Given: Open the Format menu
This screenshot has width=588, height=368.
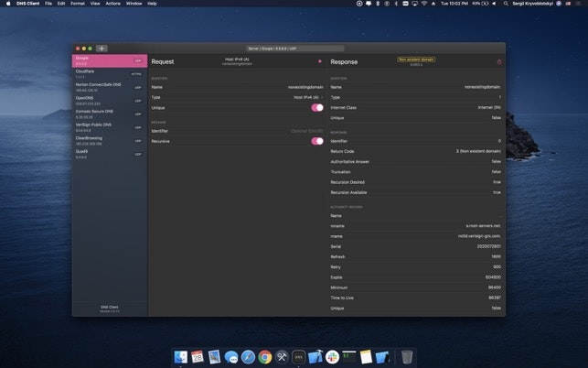Looking at the screenshot, I should 78,4.
